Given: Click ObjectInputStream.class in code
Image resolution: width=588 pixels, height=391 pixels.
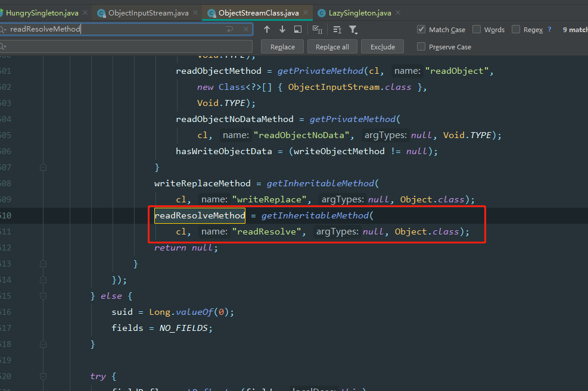Looking at the screenshot, I should (350, 87).
